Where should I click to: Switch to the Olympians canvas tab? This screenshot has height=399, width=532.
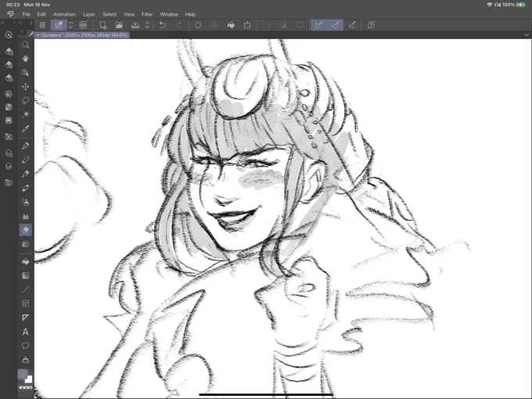click(x=82, y=35)
